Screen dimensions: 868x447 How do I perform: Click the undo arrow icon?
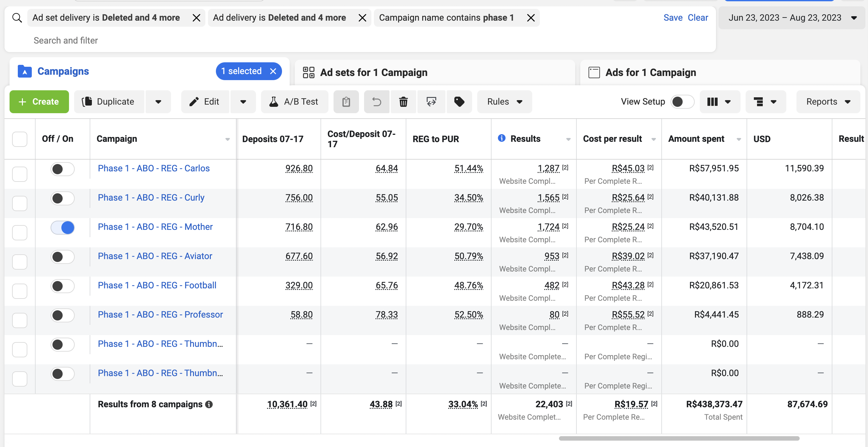coord(376,102)
